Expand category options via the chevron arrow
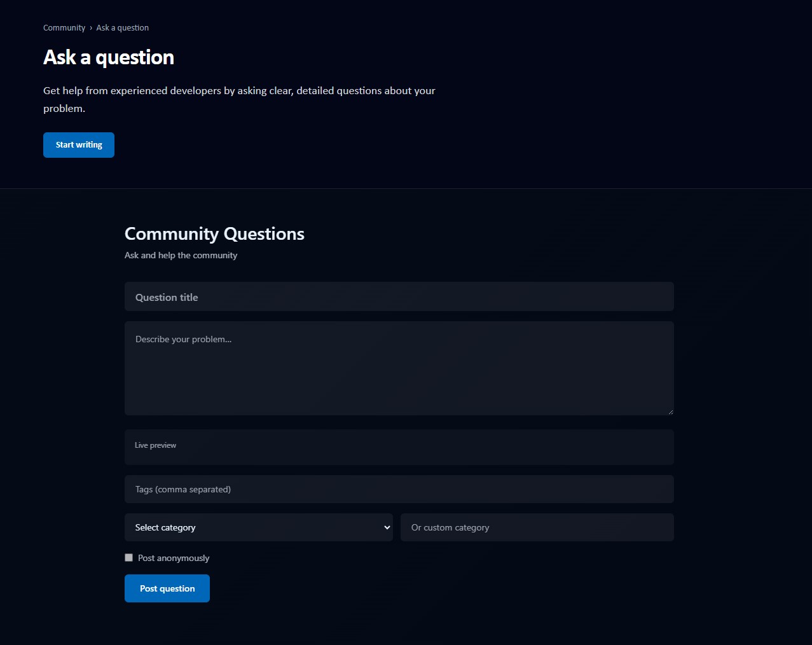812x645 pixels. coord(387,527)
